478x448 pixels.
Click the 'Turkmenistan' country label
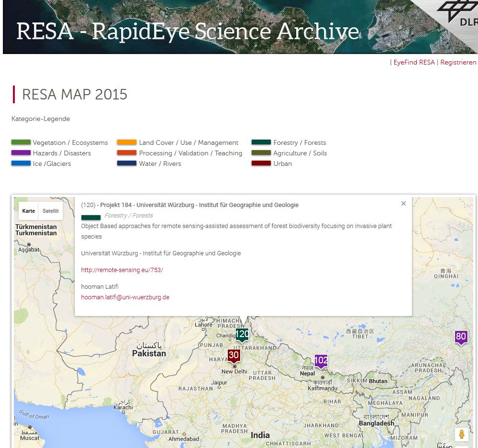click(x=36, y=233)
